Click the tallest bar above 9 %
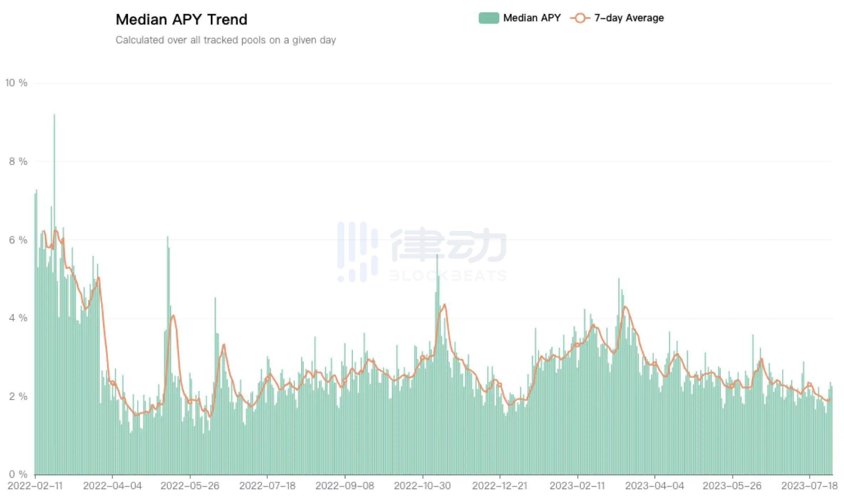Viewport: 844px width, 504px height. (54, 294)
